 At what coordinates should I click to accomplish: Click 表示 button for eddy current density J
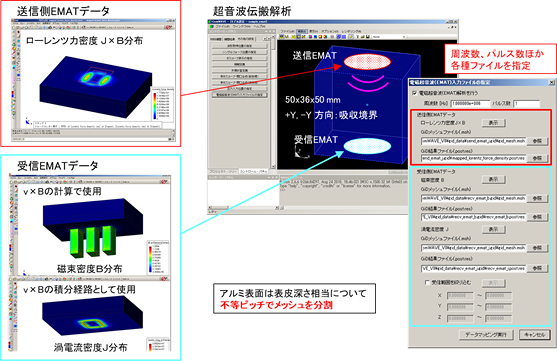(493, 230)
